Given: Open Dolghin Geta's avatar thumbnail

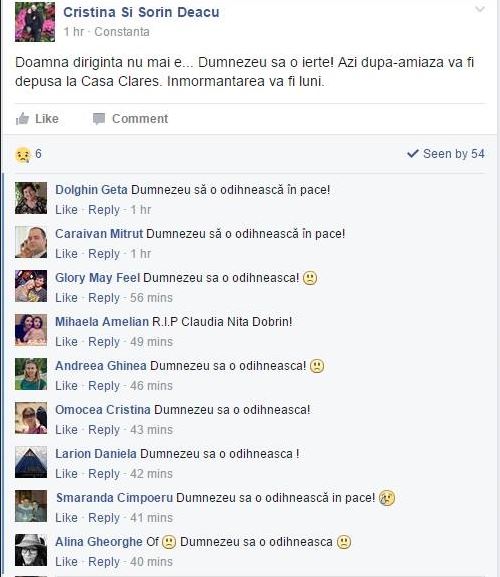Looking at the screenshot, I should pos(31,198).
